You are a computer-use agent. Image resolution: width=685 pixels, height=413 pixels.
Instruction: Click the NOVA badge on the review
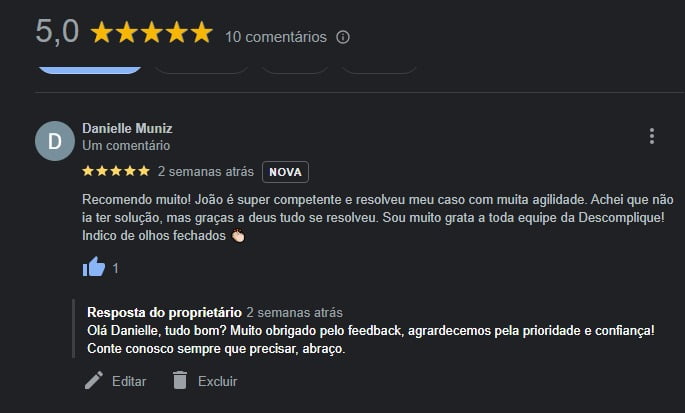(x=285, y=172)
